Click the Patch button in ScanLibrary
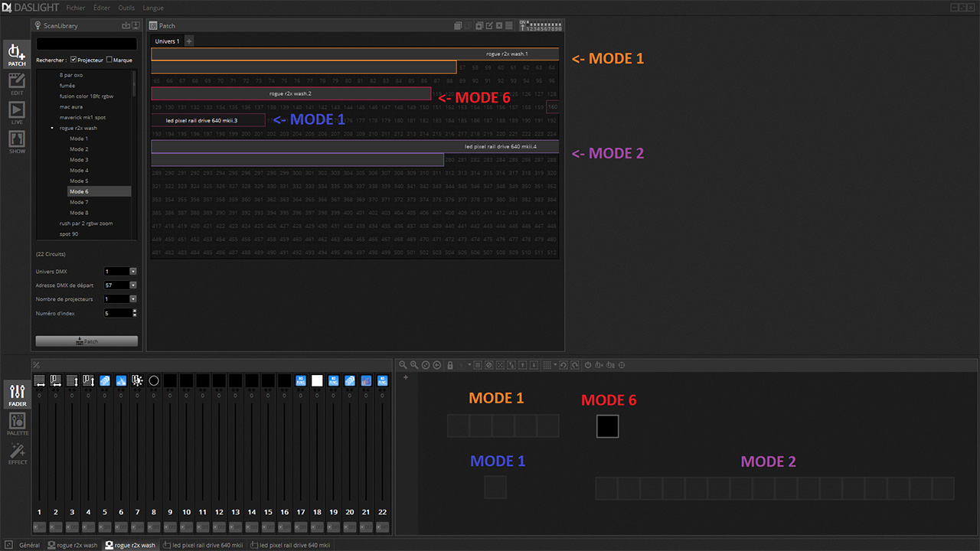 (87, 341)
